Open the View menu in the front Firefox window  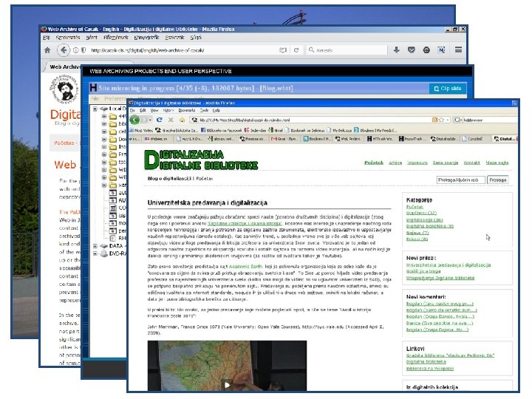click(154, 110)
